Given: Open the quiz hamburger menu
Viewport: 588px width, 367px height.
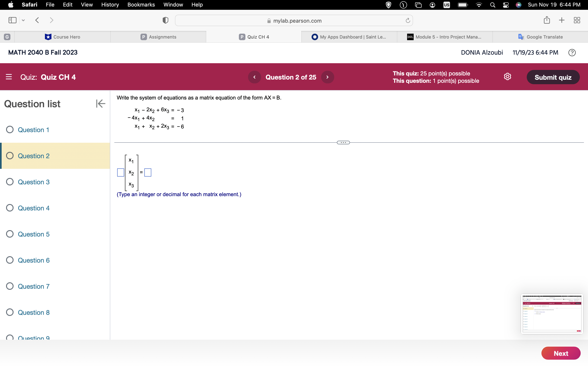Looking at the screenshot, I should pos(9,77).
